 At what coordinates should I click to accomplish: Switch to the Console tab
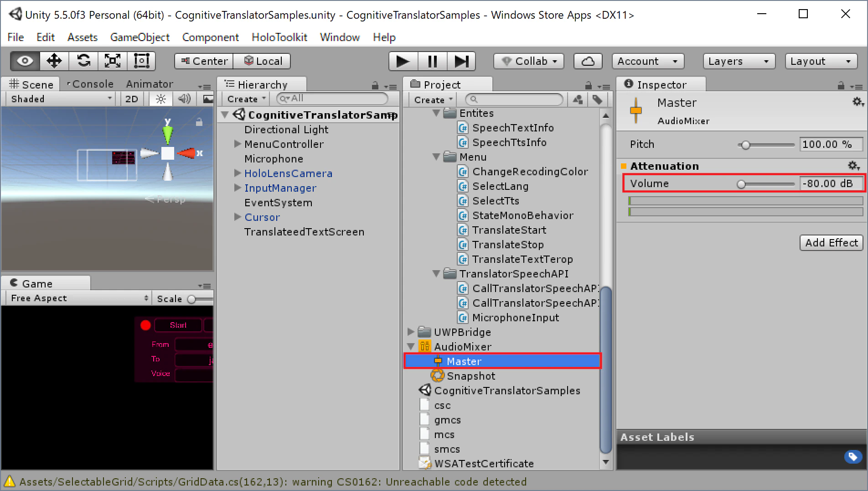pos(90,84)
